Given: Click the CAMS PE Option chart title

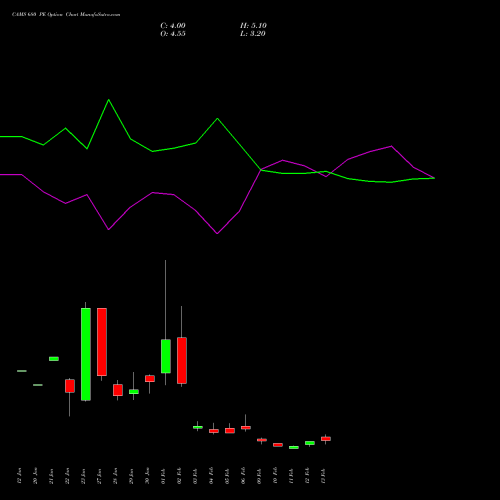Looking at the screenshot, I should tap(66, 15).
